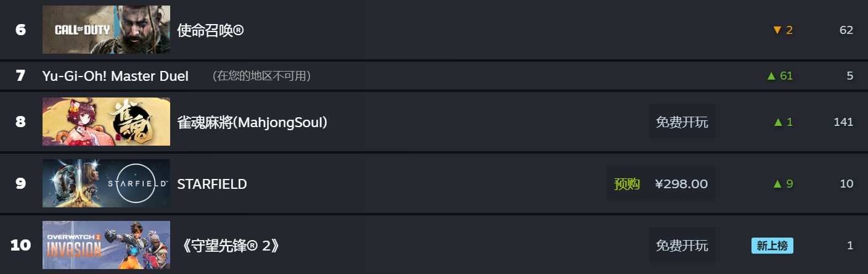Screen dimensions: 868x274
Task: Click the green up-arrow 1 for MahjongSoul
Action: coord(783,122)
